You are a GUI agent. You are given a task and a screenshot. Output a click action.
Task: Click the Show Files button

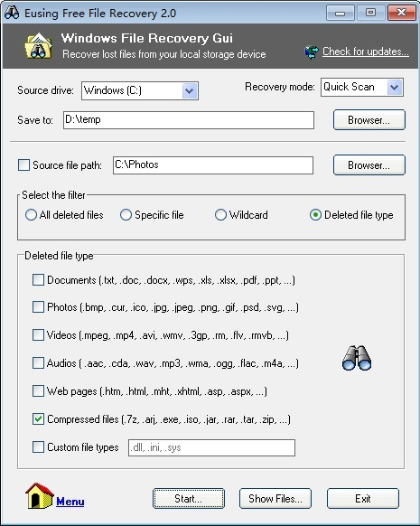275,499
